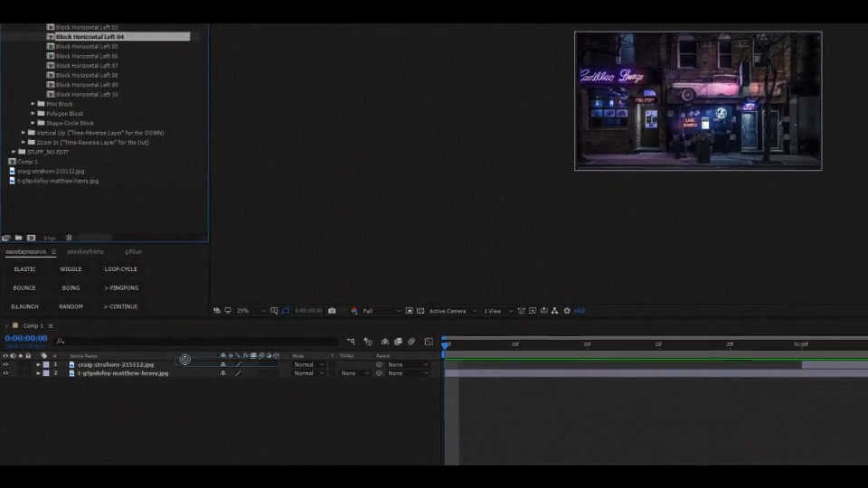Delete selected item with trash icon

pos(70,238)
